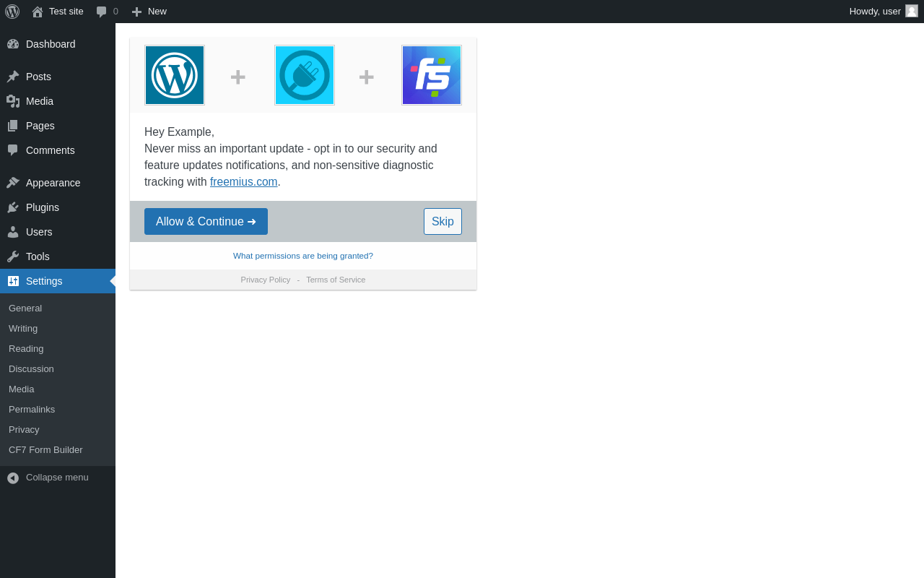
Task: Open the Privacy Policy link
Action: (266, 280)
